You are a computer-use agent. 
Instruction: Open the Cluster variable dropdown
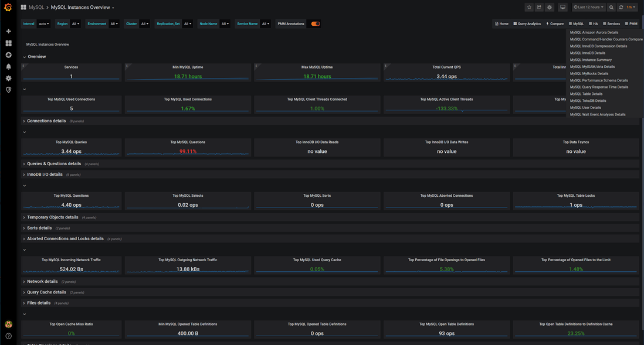(144, 24)
